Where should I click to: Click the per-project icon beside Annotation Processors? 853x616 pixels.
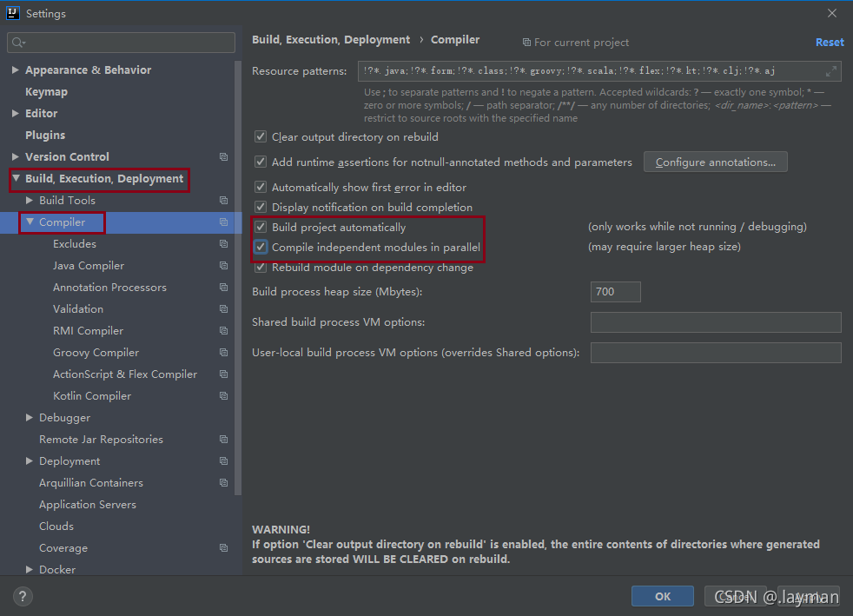pos(223,288)
